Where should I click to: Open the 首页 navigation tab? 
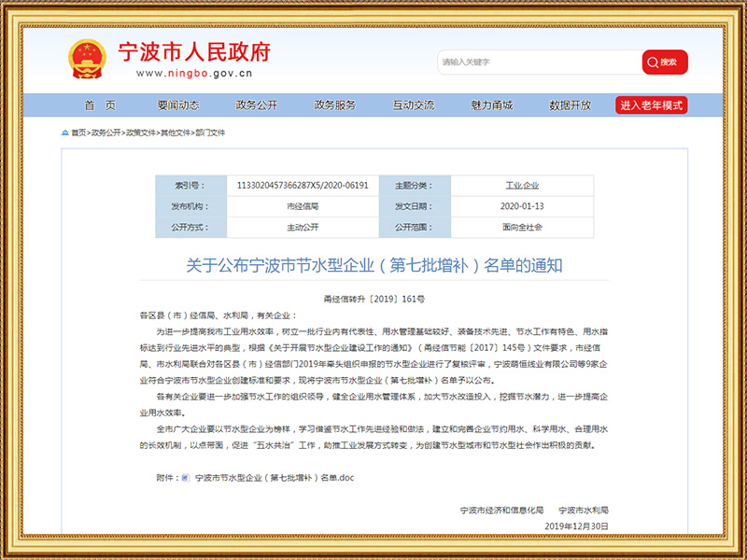pyautogui.click(x=100, y=105)
